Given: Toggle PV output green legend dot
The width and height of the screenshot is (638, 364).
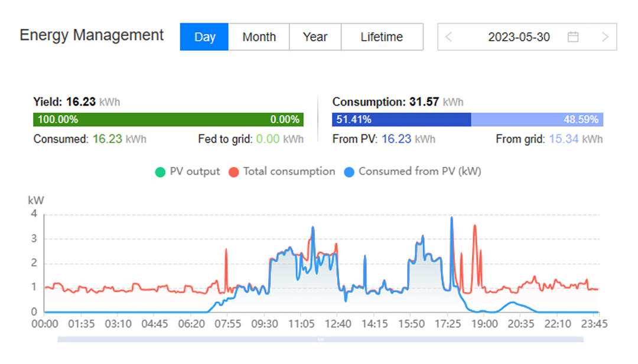Looking at the screenshot, I should (x=160, y=172).
